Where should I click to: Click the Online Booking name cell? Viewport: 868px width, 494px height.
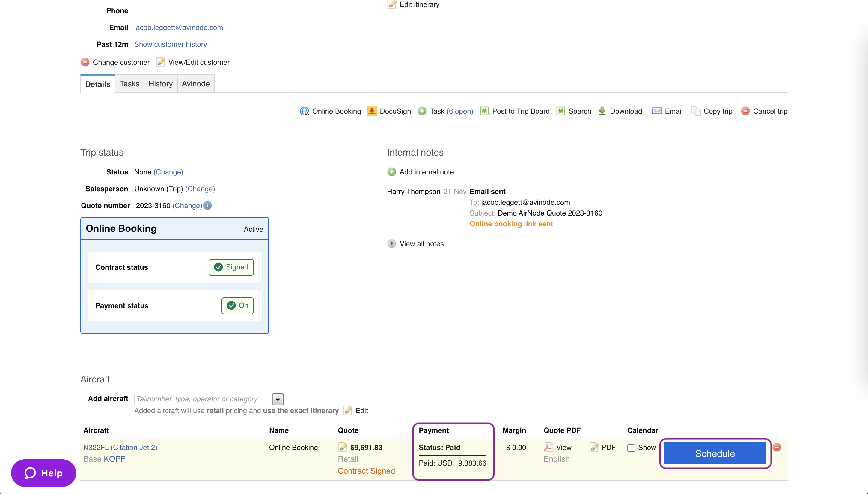[x=293, y=448]
